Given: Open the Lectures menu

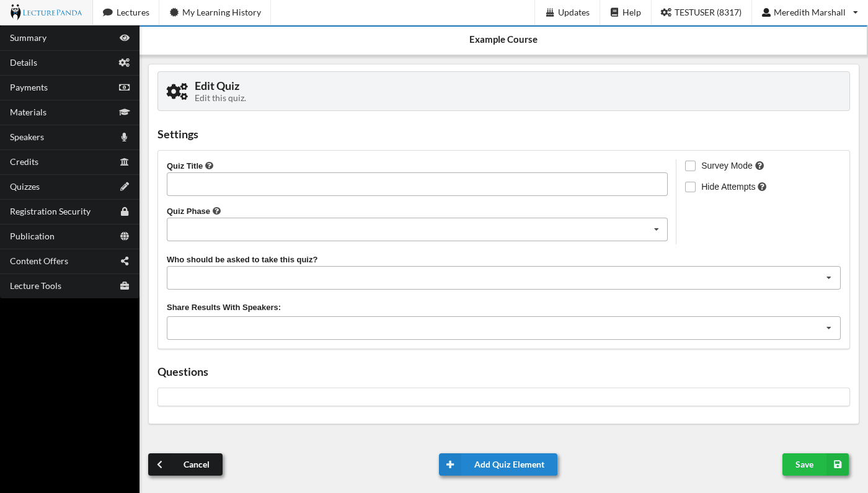Looking at the screenshot, I should pos(126,12).
